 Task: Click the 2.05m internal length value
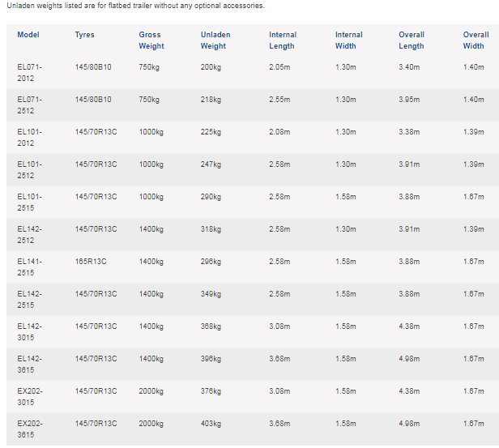[x=279, y=66]
